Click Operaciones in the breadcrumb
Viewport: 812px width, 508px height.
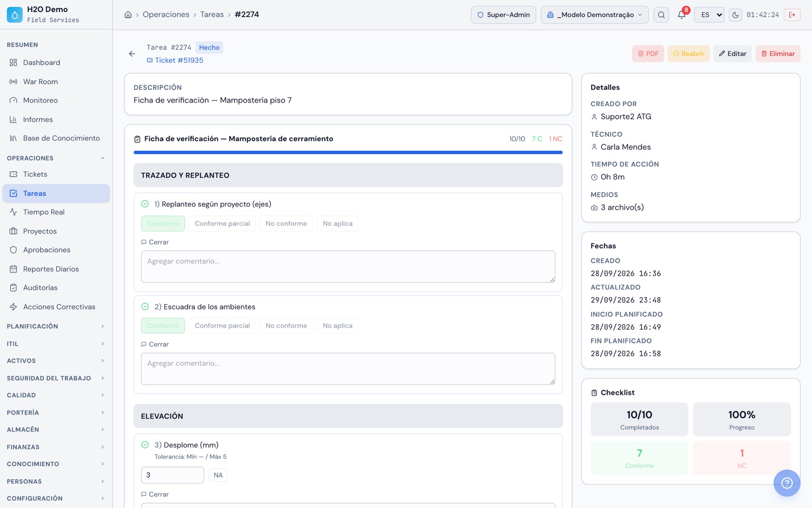tap(166, 15)
